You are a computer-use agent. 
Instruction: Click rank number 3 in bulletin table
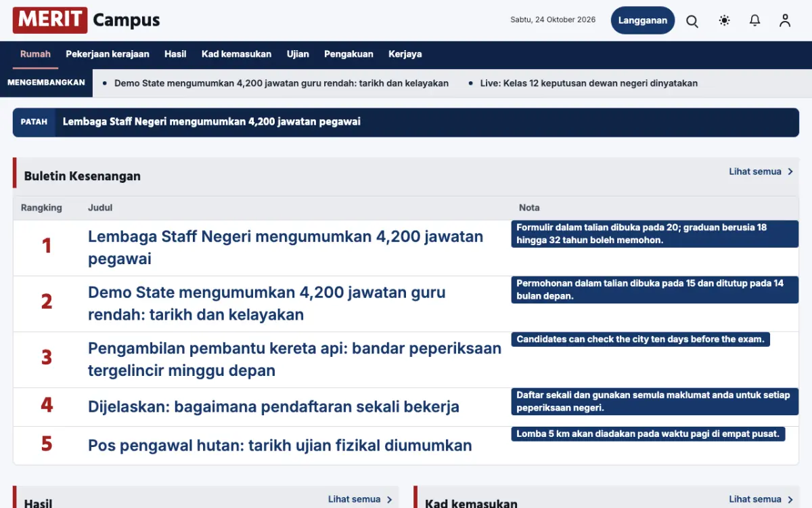pos(47,358)
